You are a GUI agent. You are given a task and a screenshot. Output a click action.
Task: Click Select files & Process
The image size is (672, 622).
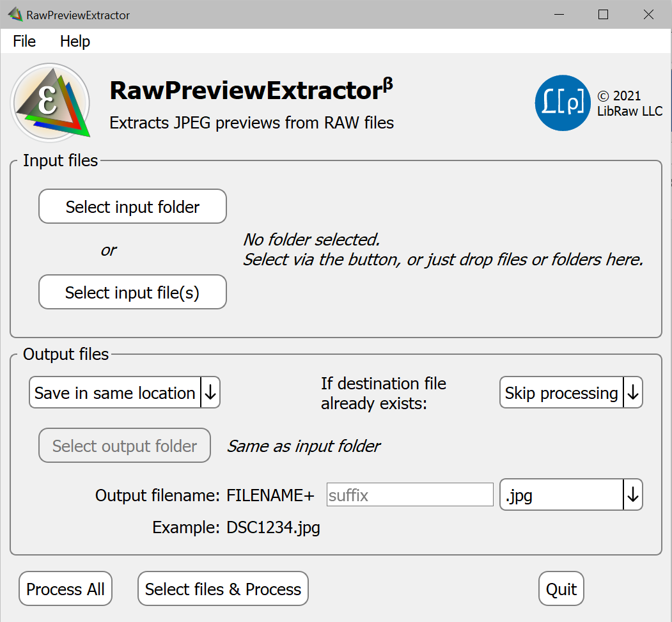coord(223,589)
